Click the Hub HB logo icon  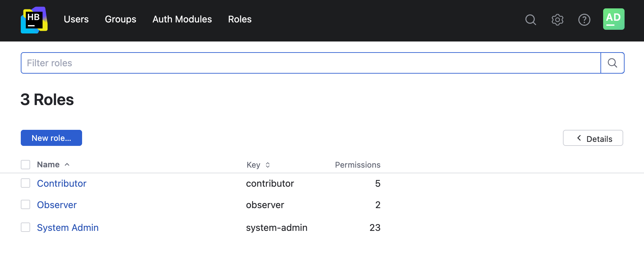(34, 20)
